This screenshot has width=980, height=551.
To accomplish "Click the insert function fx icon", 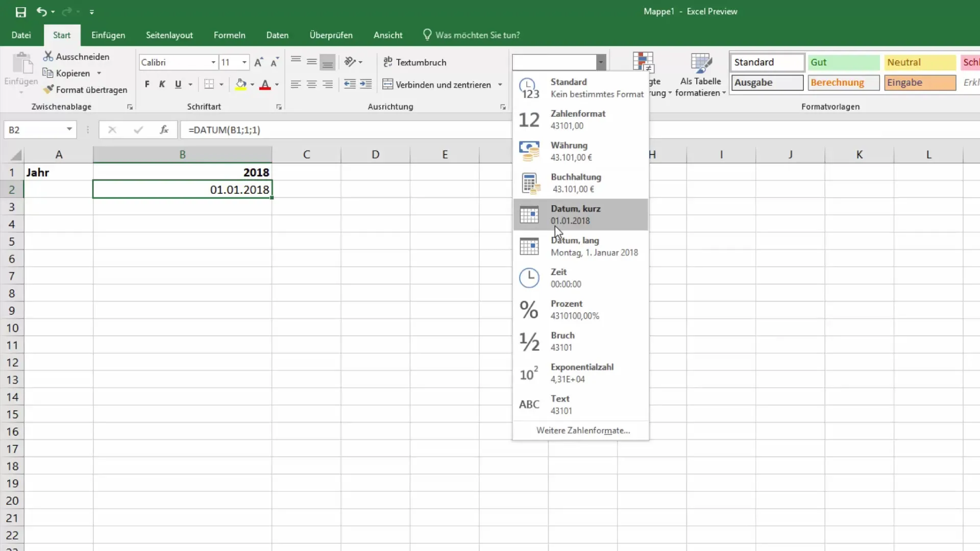I will point(164,130).
